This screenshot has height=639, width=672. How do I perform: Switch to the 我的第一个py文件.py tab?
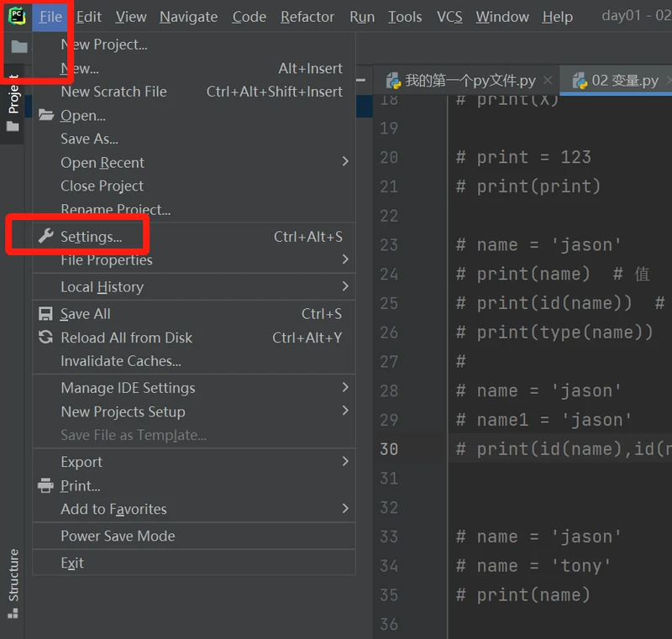pyautogui.click(x=470, y=81)
